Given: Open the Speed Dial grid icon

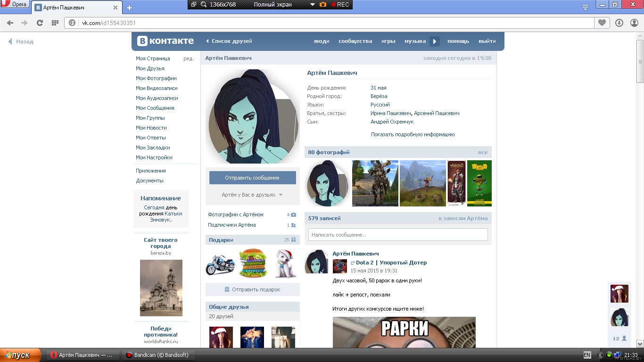Looking at the screenshot, I should (55, 23).
